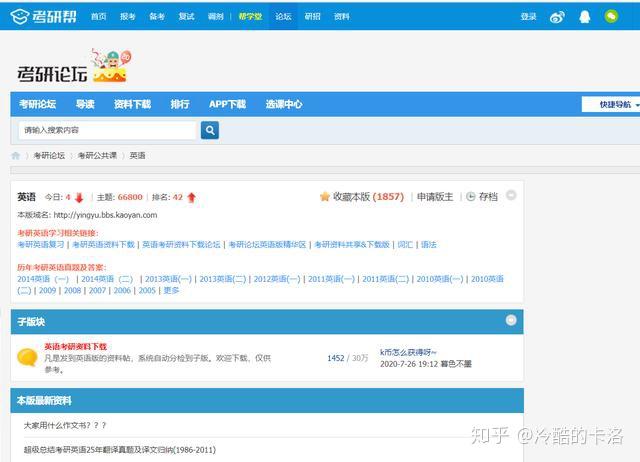640x462 pixels.
Task: Click the search magnifier button
Action: 210,130
